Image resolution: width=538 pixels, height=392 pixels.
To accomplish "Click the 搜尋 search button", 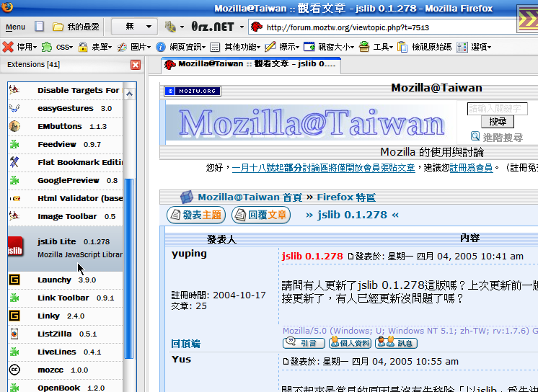I will pyautogui.click(x=498, y=122).
